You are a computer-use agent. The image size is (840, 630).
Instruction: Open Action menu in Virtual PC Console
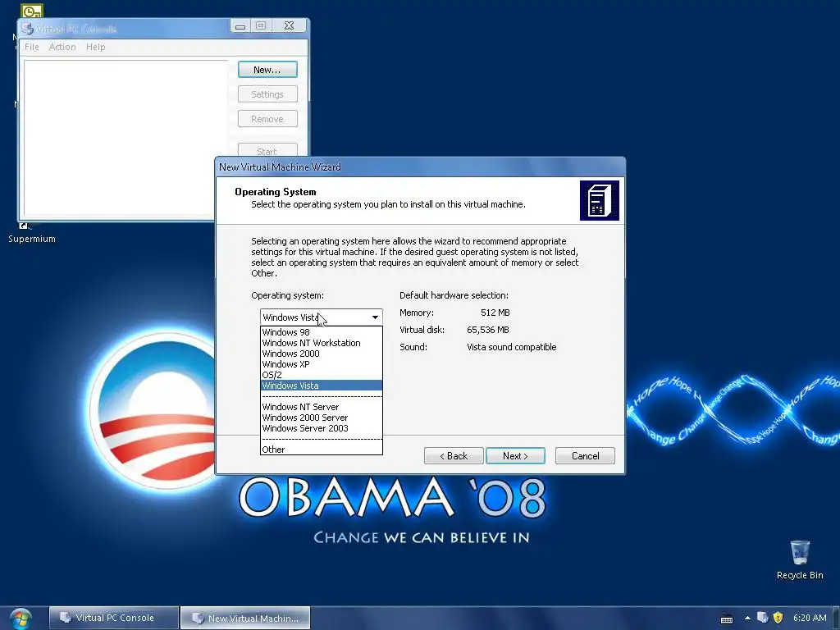coord(62,47)
